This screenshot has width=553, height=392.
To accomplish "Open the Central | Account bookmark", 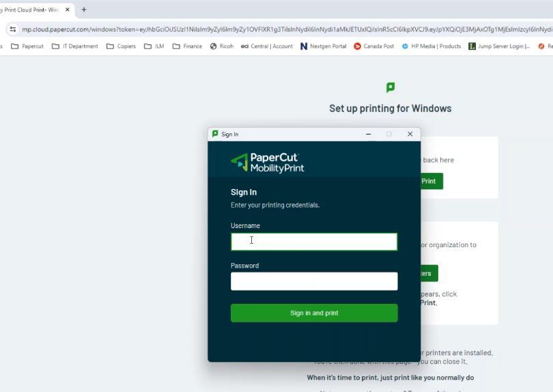I will point(267,46).
